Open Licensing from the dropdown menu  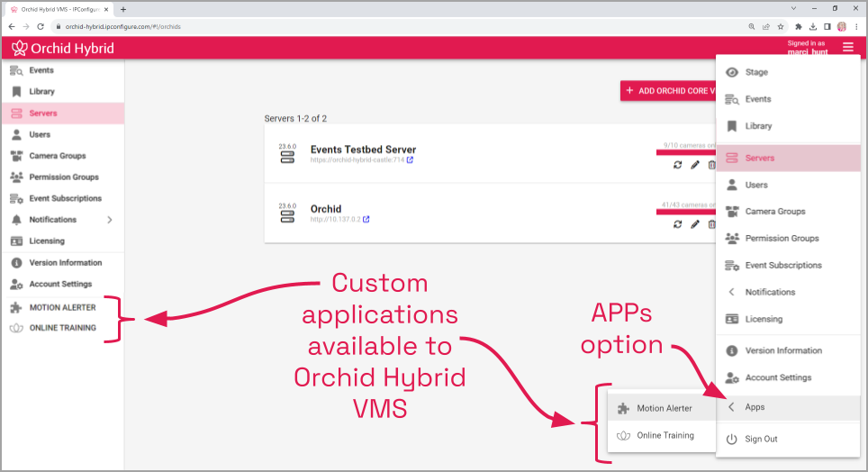788,319
